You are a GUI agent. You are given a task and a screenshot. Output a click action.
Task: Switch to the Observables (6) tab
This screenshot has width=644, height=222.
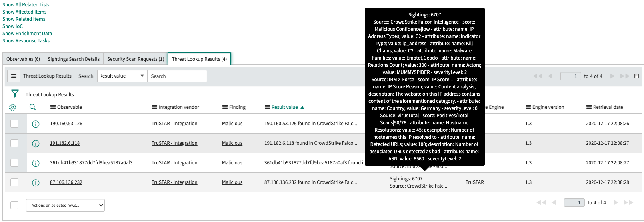23,59
